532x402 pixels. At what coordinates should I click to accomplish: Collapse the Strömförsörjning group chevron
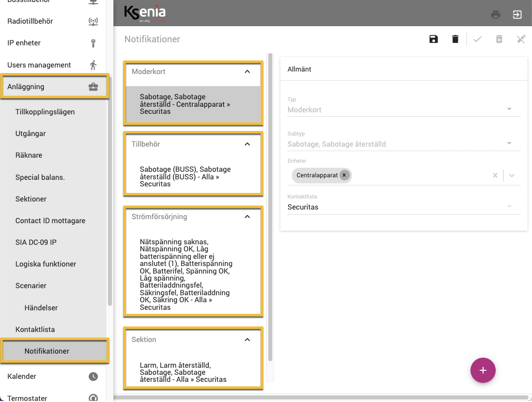click(x=247, y=217)
